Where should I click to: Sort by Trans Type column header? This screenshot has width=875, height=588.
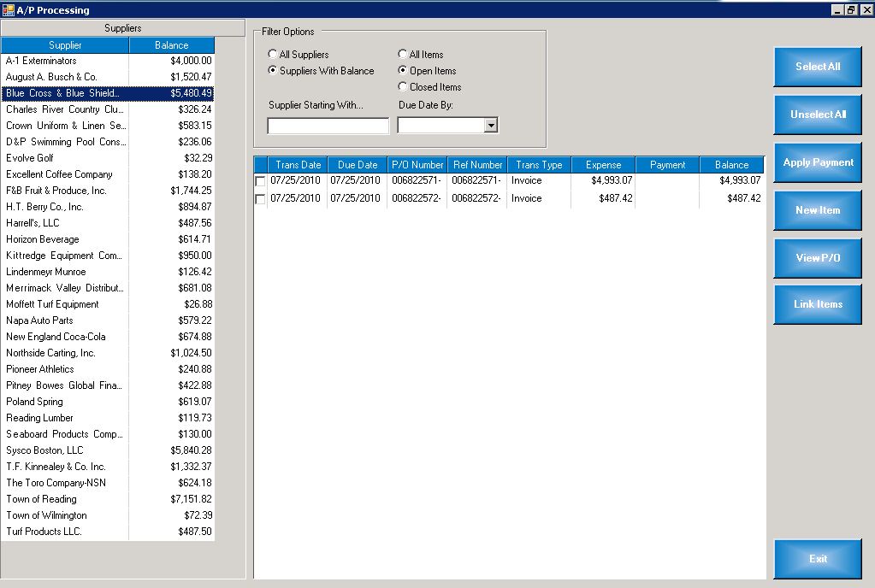tap(539, 165)
